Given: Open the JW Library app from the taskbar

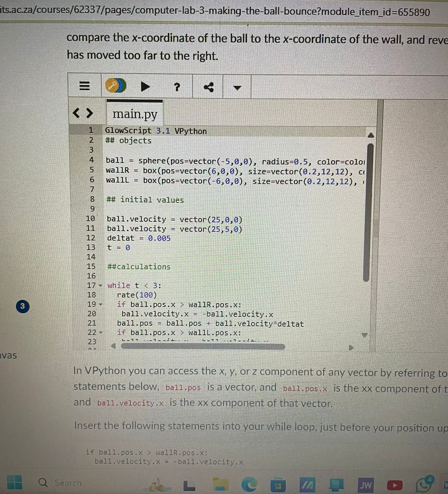Looking at the screenshot, I should pos(365,485).
